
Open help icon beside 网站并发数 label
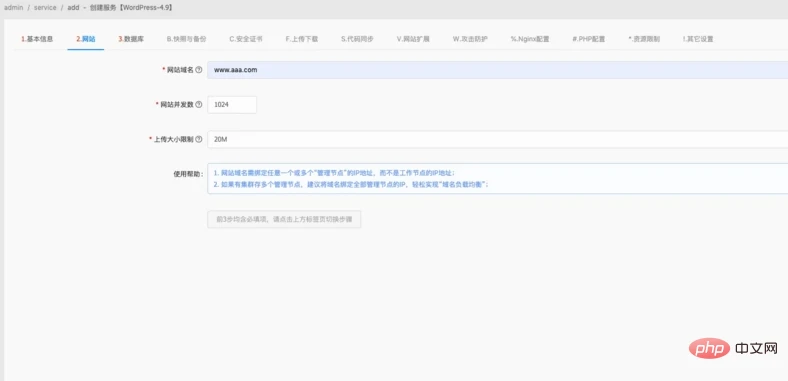(199, 105)
